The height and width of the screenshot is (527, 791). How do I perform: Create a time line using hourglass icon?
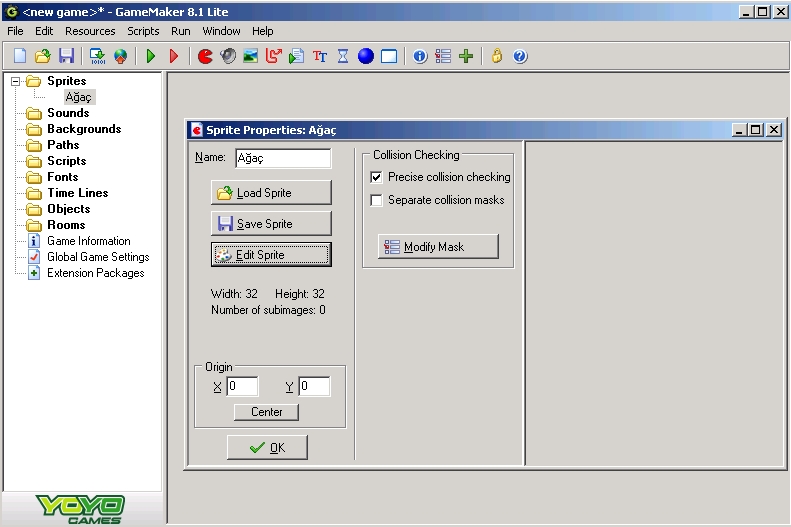pos(343,56)
